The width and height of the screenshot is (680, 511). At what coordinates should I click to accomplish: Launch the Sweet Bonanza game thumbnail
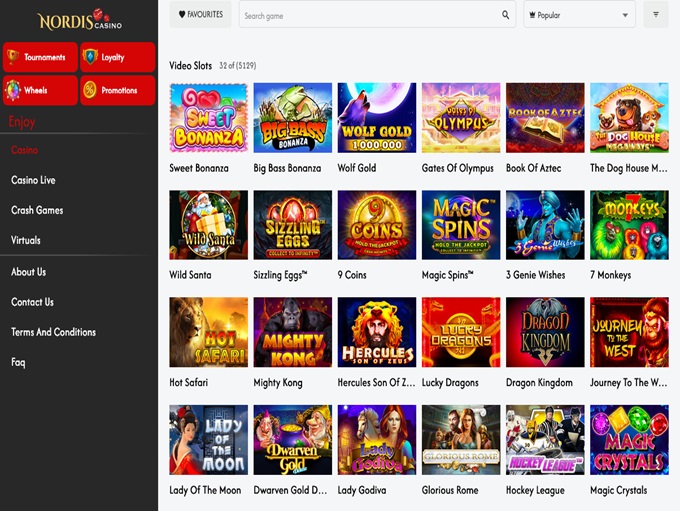[x=209, y=117]
